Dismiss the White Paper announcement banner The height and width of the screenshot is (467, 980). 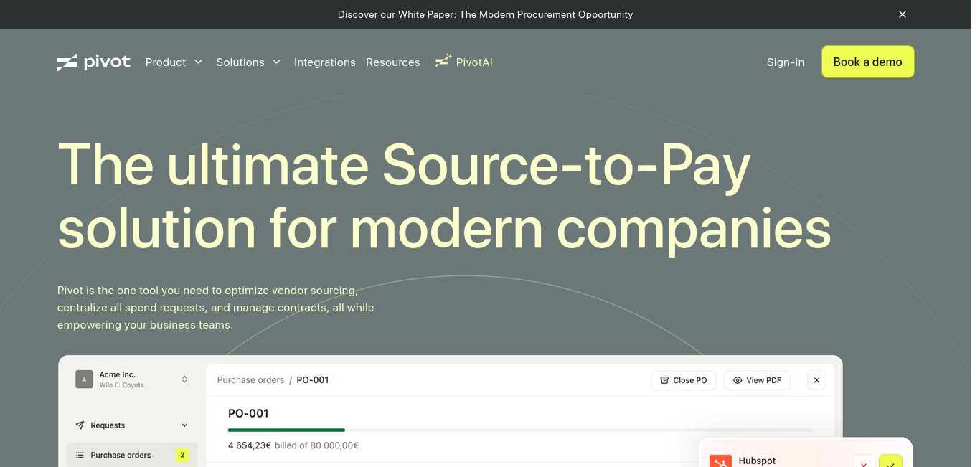pos(903,14)
